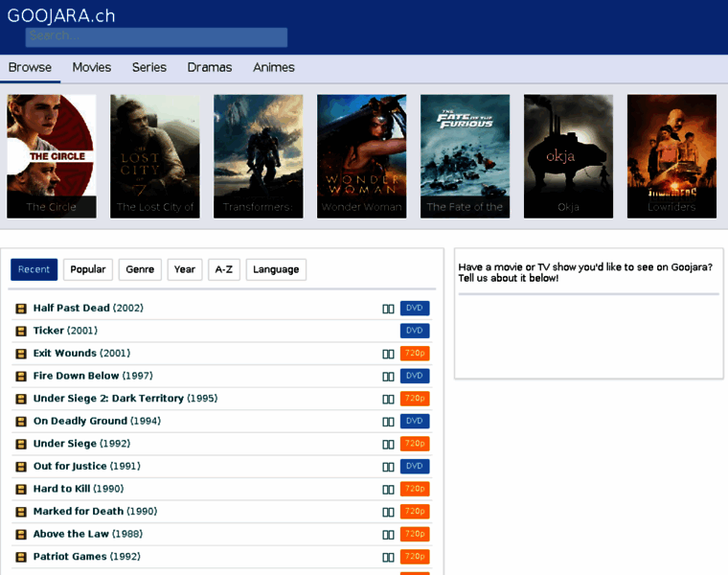Open the Transformers movie poster
728x575 pixels.
click(x=258, y=156)
